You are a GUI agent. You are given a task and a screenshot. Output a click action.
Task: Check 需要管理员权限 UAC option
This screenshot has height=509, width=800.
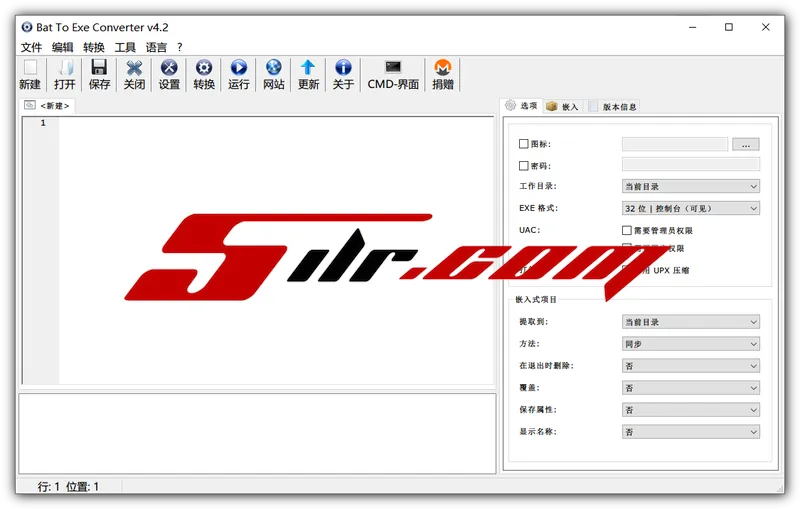tap(627, 231)
